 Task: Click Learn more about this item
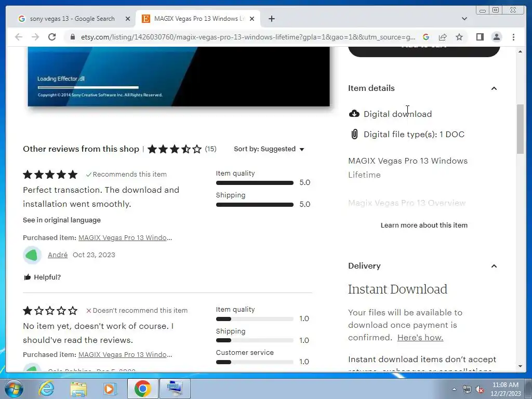424,225
